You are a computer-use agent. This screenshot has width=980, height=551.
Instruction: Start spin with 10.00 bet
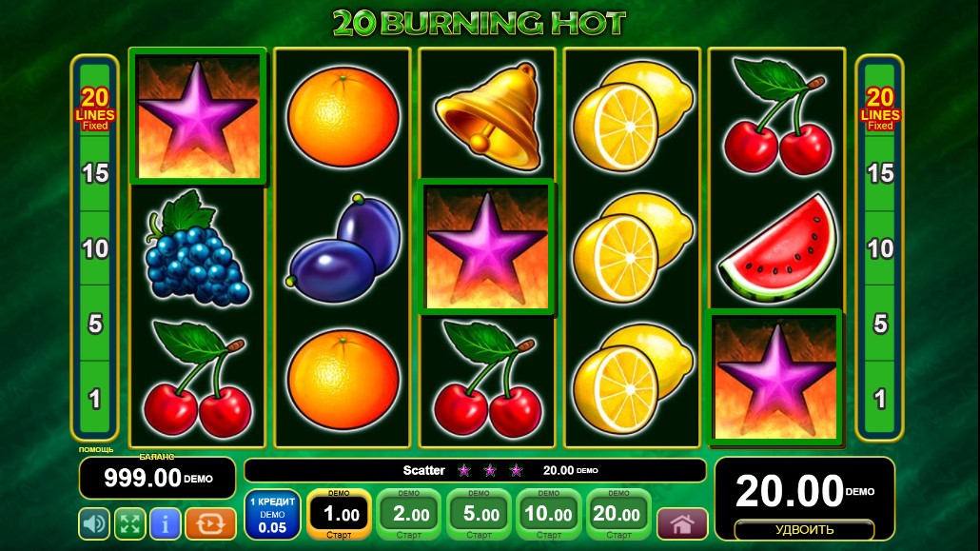coord(549,515)
